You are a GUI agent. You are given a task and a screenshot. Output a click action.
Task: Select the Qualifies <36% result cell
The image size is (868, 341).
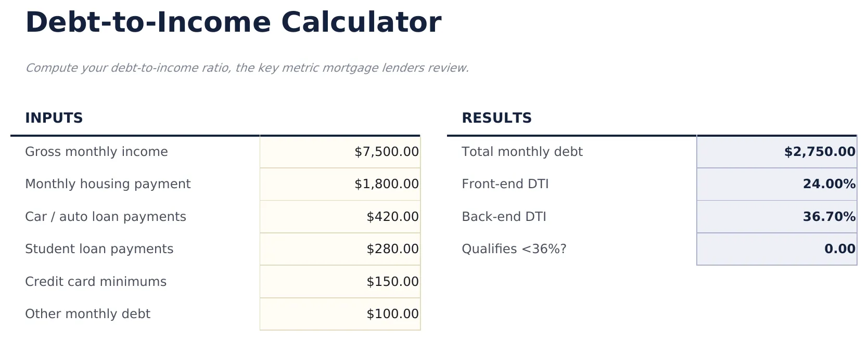776,249
